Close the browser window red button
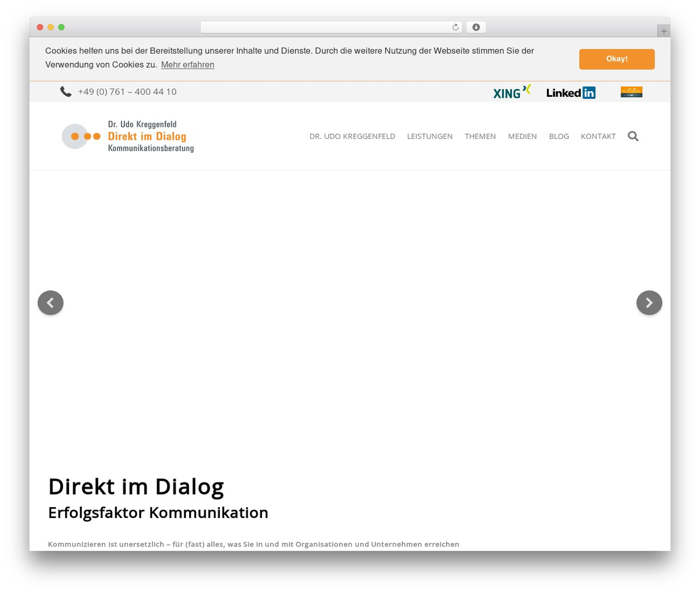The image size is (700, 593). (40, 27)
